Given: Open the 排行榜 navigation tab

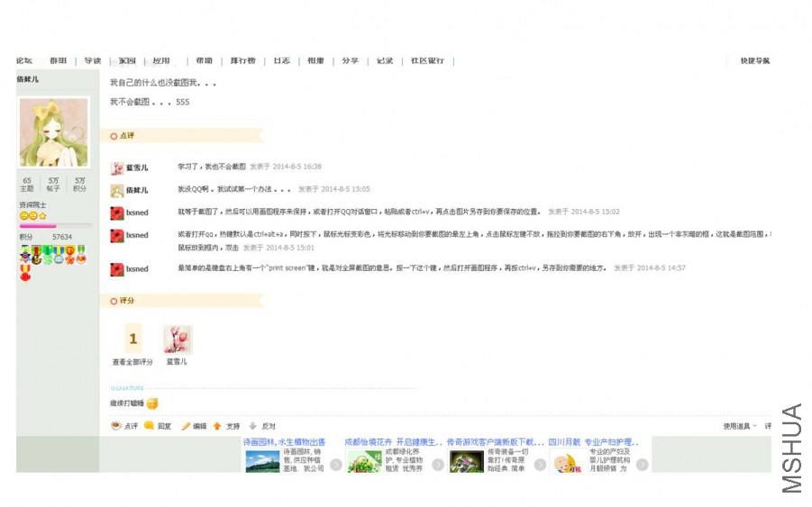Looking at the screenshot, I should (x=243, y=61).
